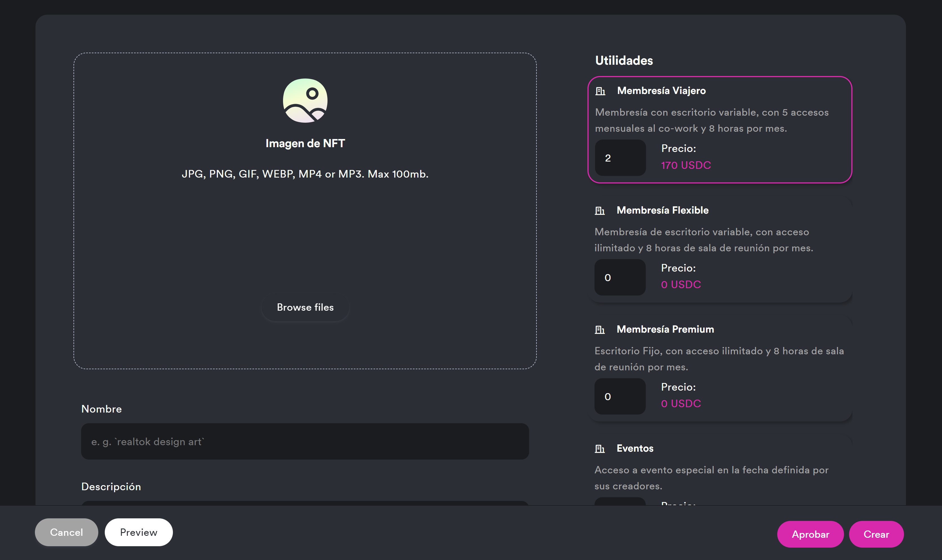Image resolution: width=942 pixels, height=560 pixels.
Task: Click the Cancel button
Action: pos(66,532)
